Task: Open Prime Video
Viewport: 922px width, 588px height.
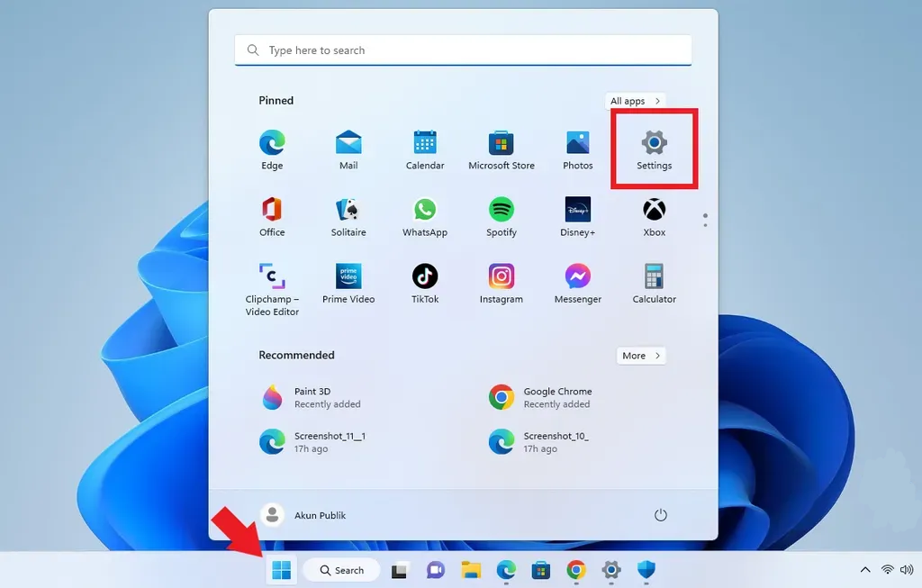Action: pos(348,284)
